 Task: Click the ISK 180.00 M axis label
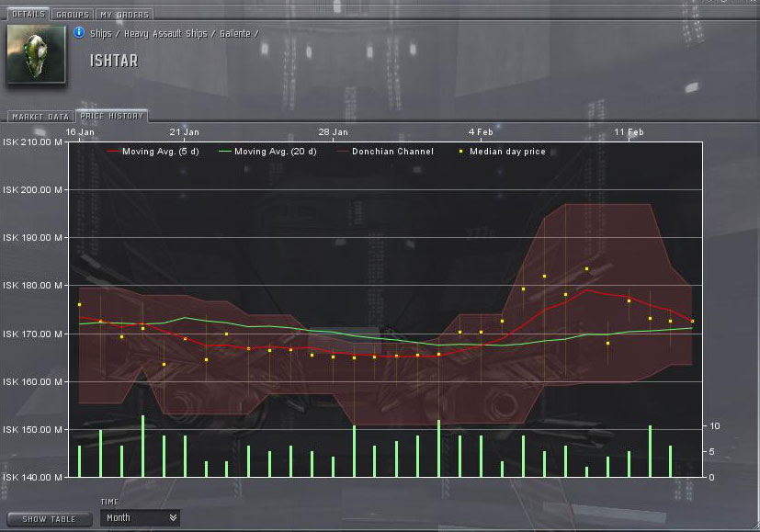click(x=32, y=286)
